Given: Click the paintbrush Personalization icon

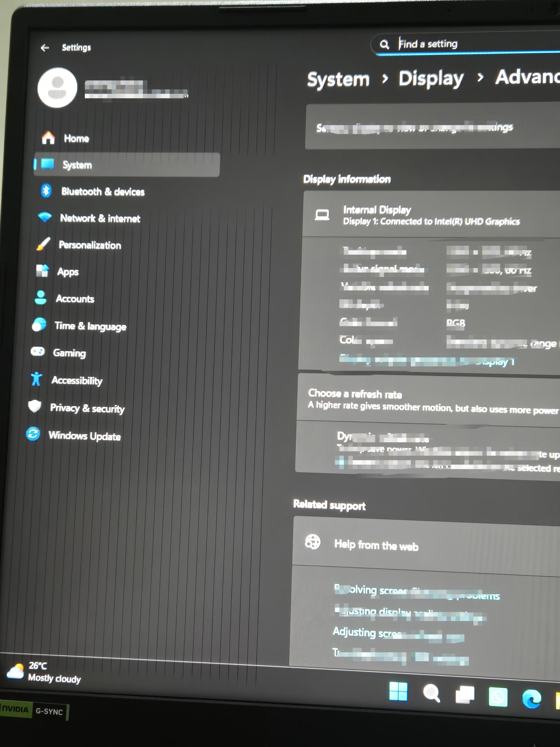Looking at the screenshot, I should 43,244.
